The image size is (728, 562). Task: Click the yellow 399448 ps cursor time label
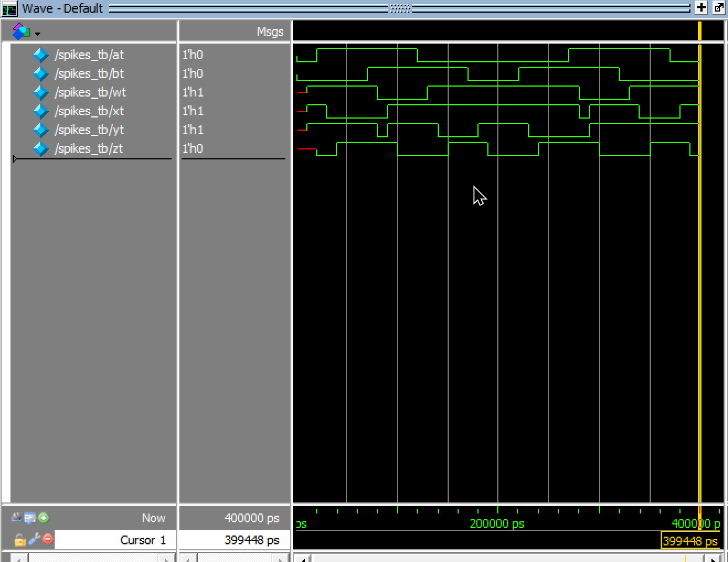click(690, 541)
